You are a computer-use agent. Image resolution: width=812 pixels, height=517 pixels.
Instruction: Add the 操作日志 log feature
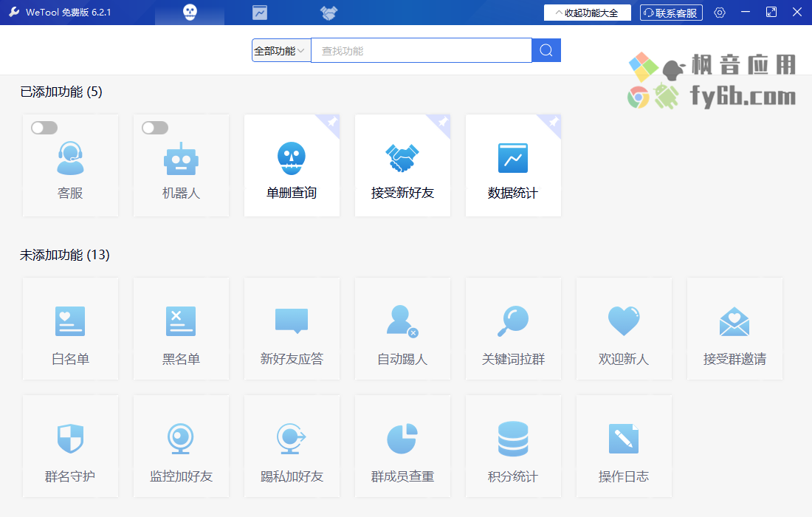[624, 446]
